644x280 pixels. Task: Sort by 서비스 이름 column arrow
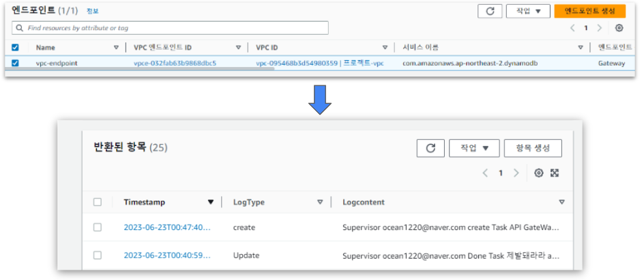(581, 48)
